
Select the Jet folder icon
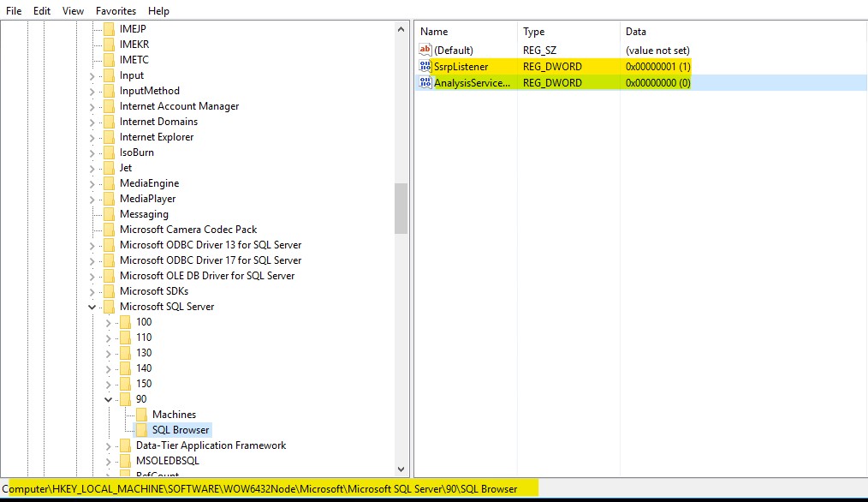coord(109,168)
